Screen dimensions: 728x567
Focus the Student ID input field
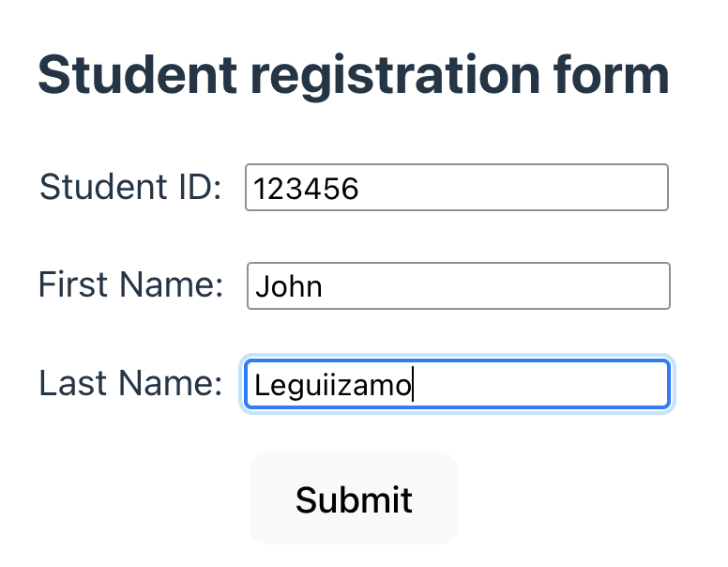457,188
